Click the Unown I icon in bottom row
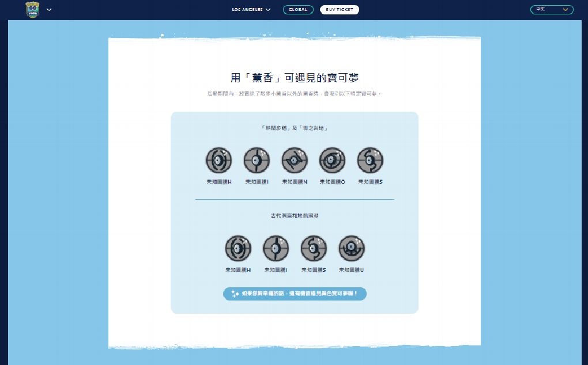Viewport: 588px width, 365px height. pos(276,248)
